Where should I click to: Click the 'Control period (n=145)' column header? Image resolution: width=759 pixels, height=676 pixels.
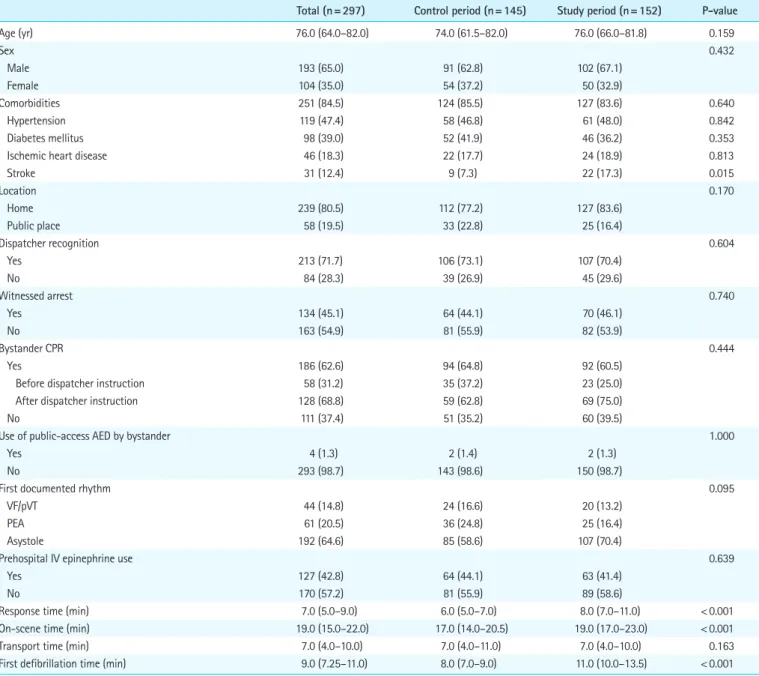[470, 11]
